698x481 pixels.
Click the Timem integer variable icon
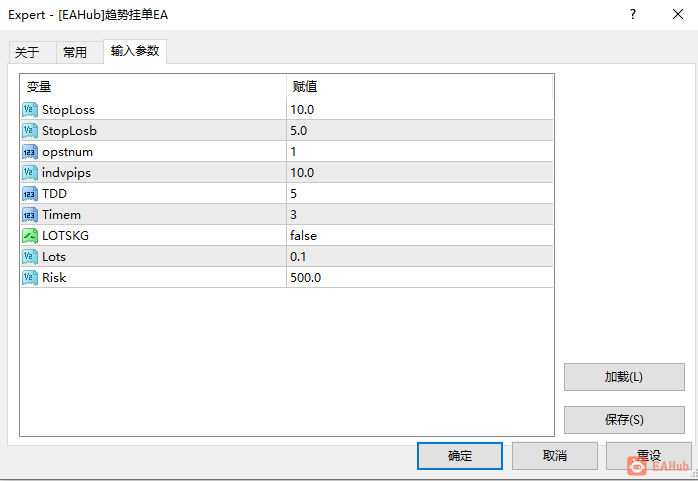click(30, 214)
